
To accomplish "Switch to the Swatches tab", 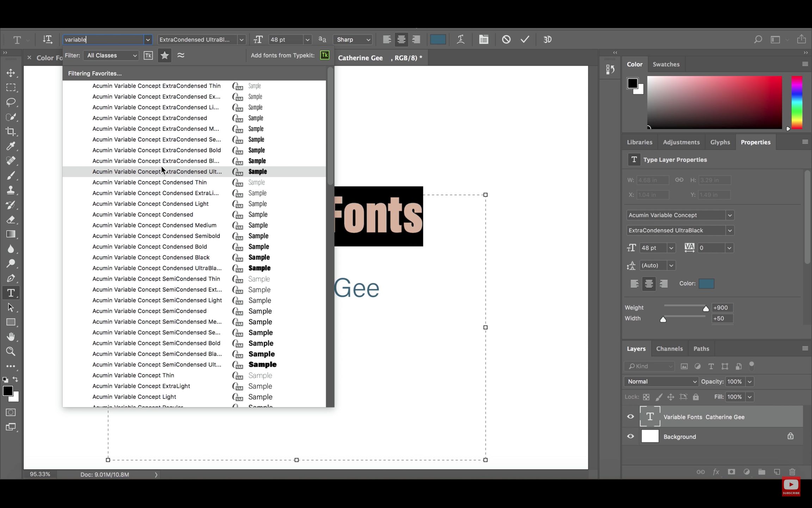I will (x=666, y=64).
